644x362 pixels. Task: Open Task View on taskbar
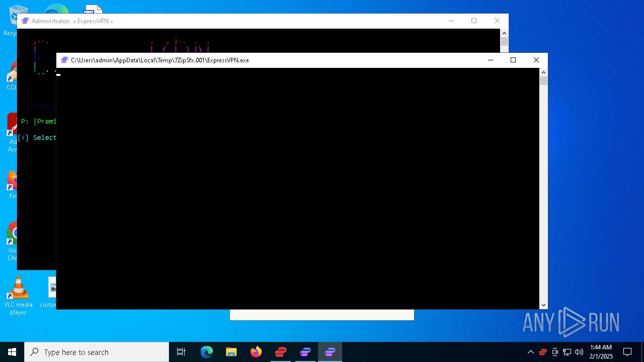(x=181, y=352)
